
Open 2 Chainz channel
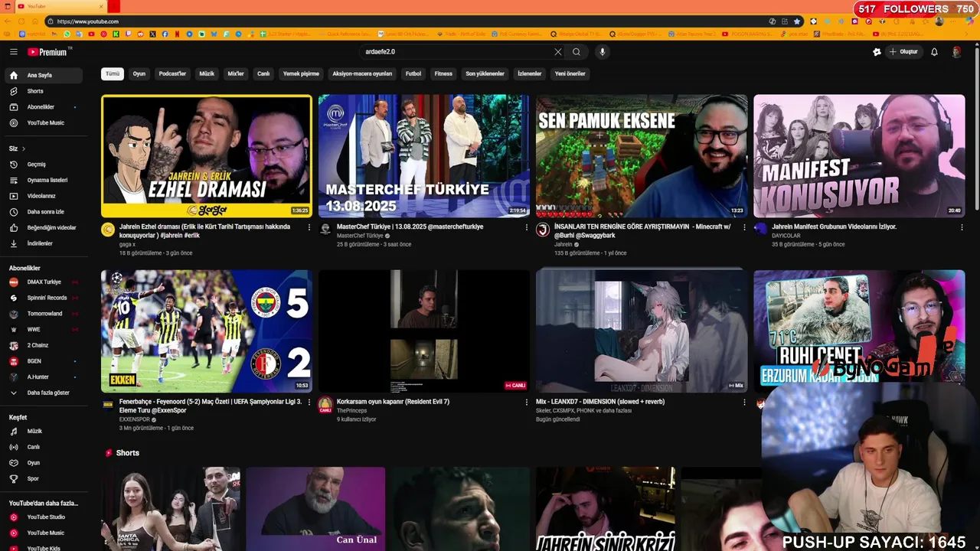click(43, 345)
